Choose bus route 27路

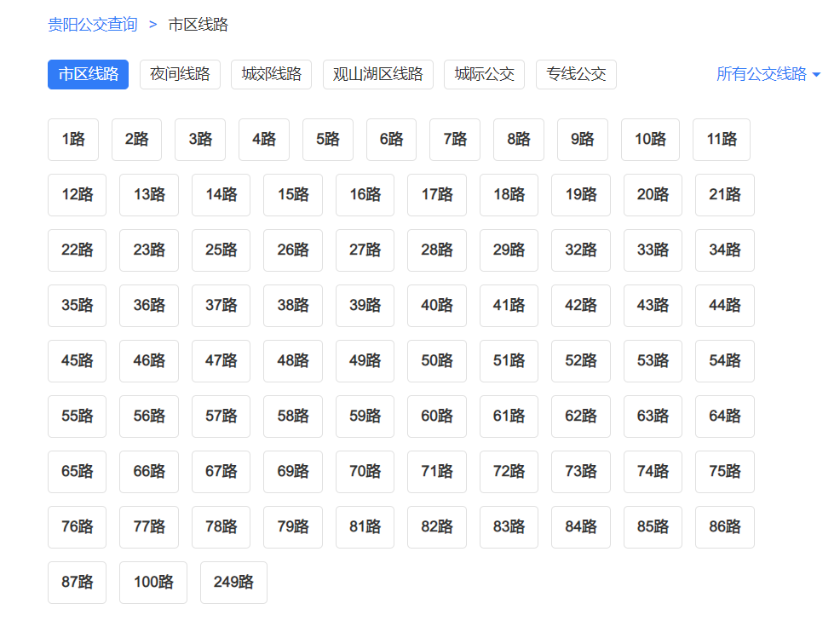coord(365,250)
